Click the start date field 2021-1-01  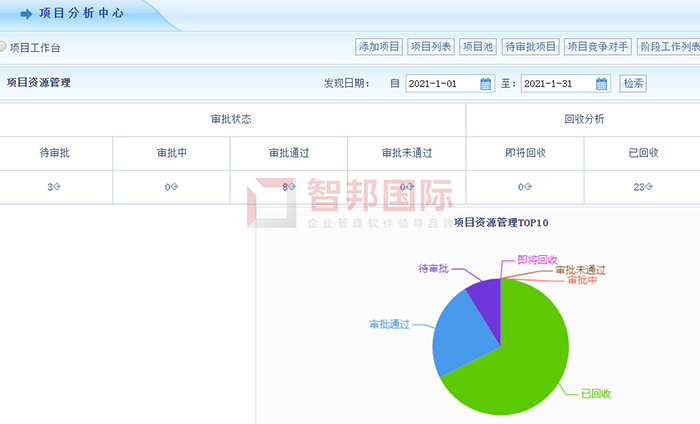coord(441,84)
